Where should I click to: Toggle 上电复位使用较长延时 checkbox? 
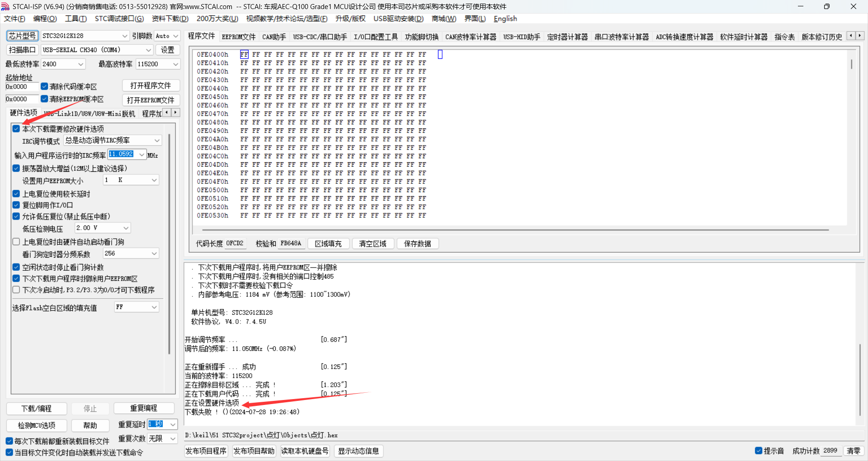pos(16,194)
